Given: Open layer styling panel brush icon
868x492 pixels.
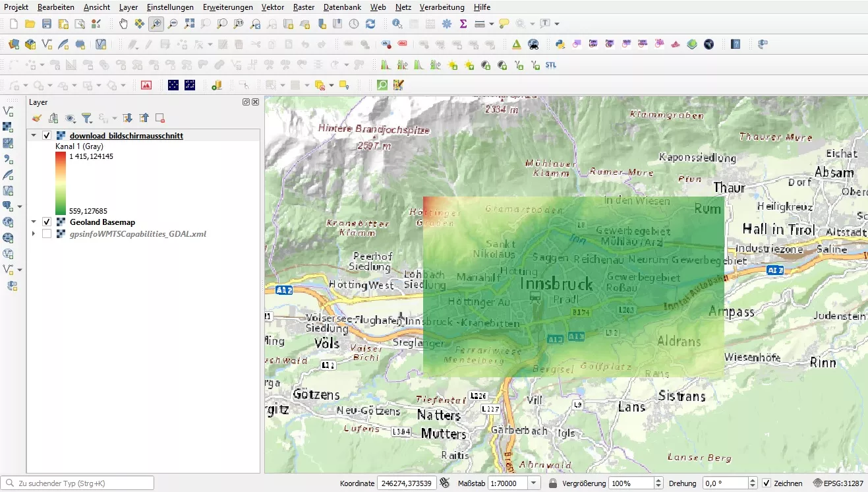Looking at the screenshot, I should (37, 118).
